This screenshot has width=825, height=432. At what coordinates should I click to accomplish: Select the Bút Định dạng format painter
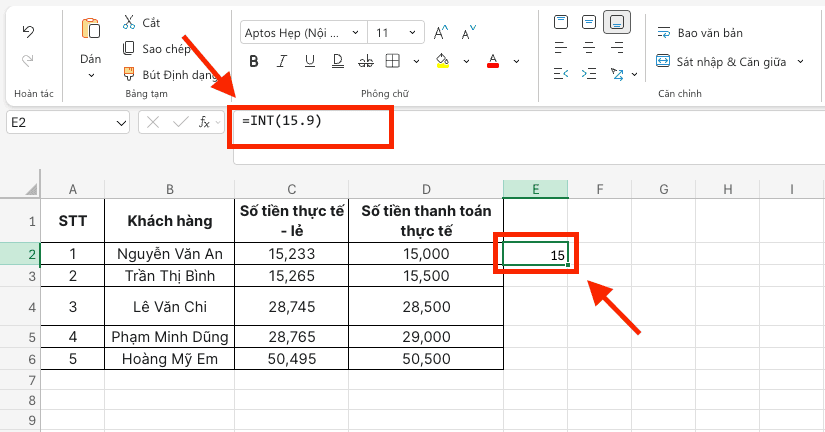[x=169, y=75]
